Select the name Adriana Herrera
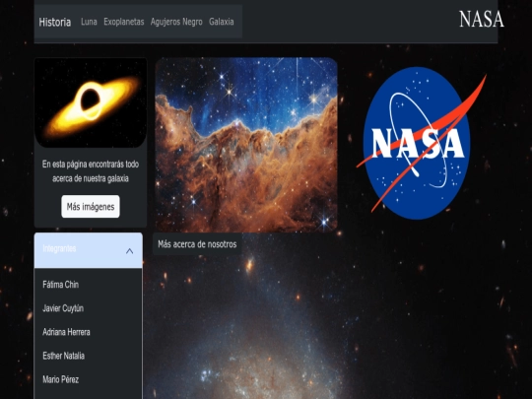 [66, 332]
